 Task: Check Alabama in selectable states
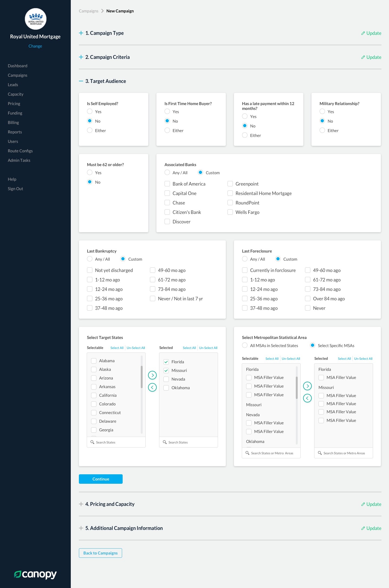point(94,361)
